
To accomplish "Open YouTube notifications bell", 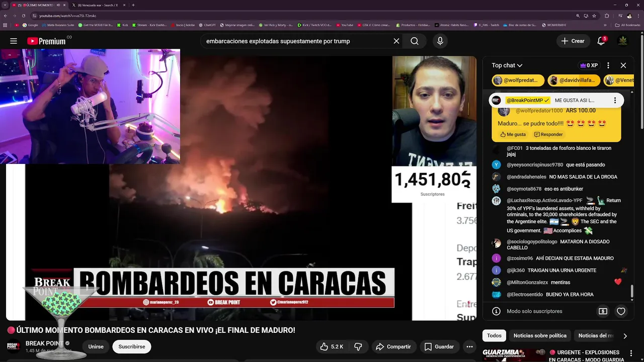I will pos(601,41).
